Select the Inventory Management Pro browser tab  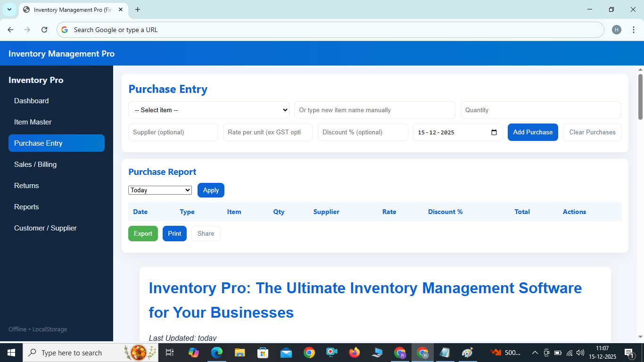tap(71, 9)
